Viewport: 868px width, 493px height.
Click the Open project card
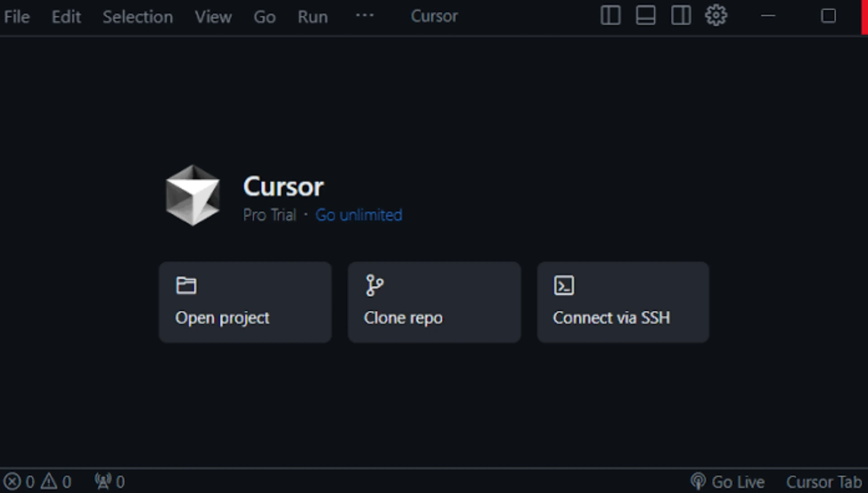coord(245,302)
